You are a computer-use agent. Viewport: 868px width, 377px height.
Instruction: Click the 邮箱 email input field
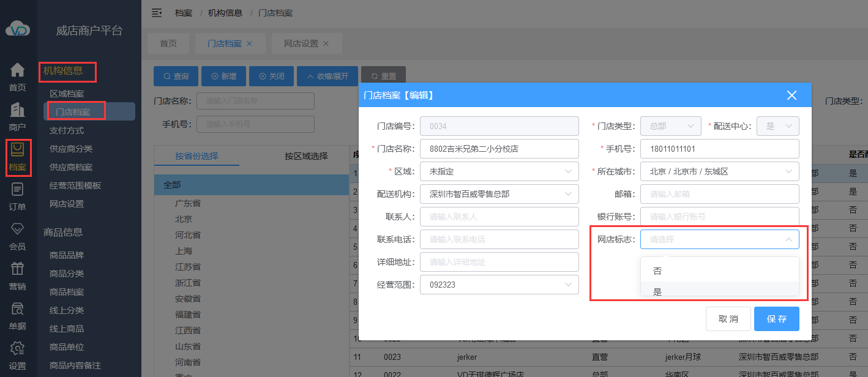[x=719, y=194]
